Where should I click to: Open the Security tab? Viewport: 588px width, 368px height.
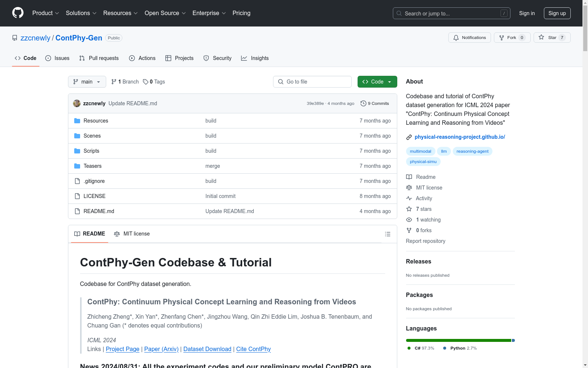[218, 58]
